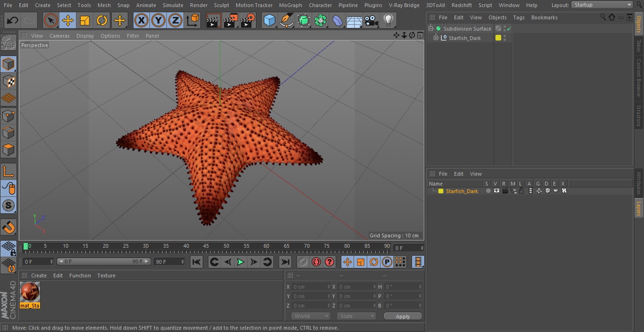This screenshot has width=644, height=332.
Task: Click the timeline preview range slider
Action: (104, 261)
